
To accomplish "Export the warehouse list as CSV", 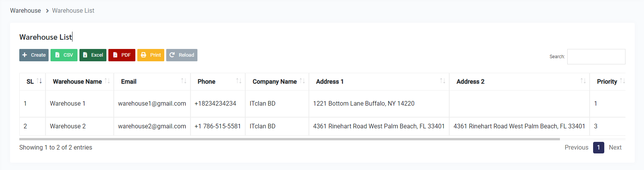I will point(64,55).
